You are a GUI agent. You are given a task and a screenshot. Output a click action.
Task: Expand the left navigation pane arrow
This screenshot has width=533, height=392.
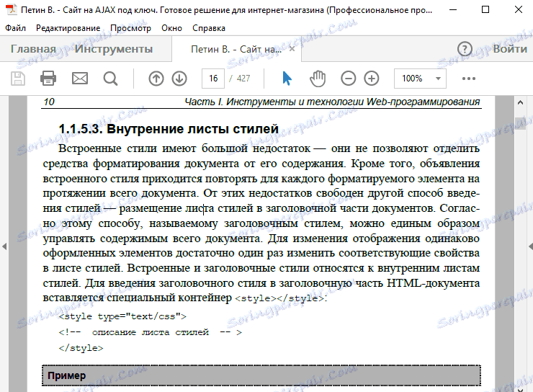[4, 246]
